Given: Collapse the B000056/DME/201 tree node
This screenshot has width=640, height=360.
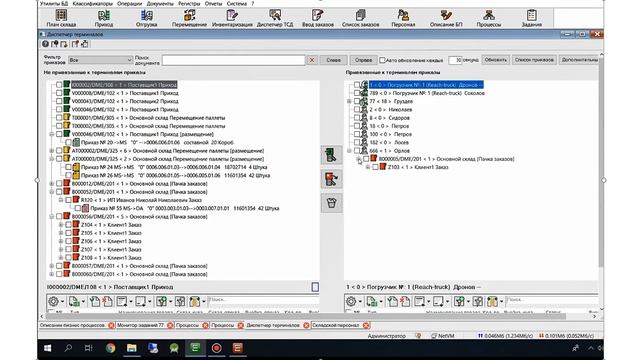Looking at the screenshot, I should [52, 216].
